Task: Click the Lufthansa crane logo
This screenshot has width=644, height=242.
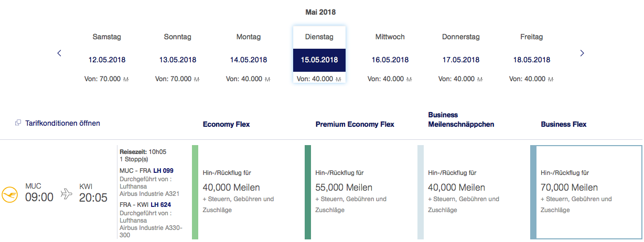Action: pos(9,194)
